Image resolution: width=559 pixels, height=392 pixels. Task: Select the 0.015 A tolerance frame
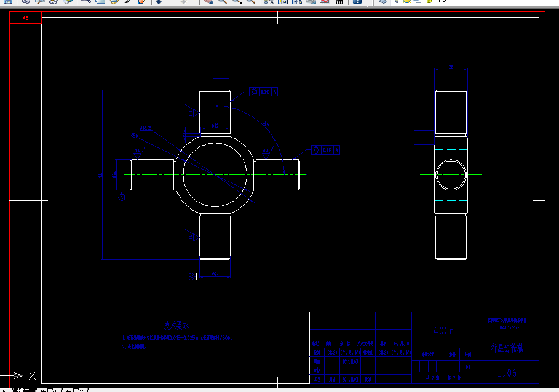[263, 92]
